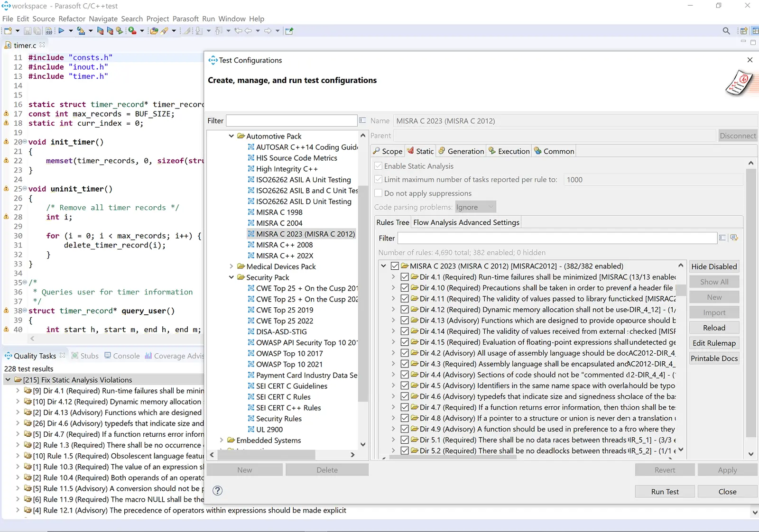Uncheck the Dir 4.1 rule checkbox

tap(405, 277)
